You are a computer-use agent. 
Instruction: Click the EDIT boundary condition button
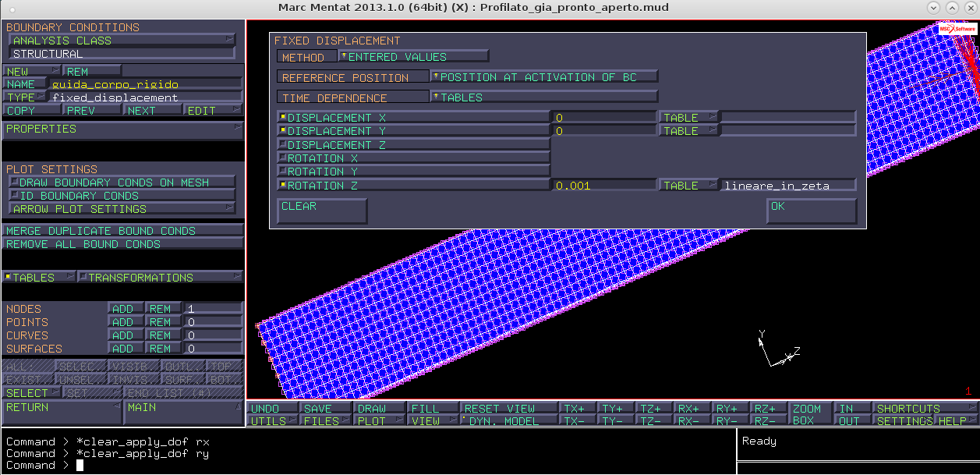(x=213, y=111)
